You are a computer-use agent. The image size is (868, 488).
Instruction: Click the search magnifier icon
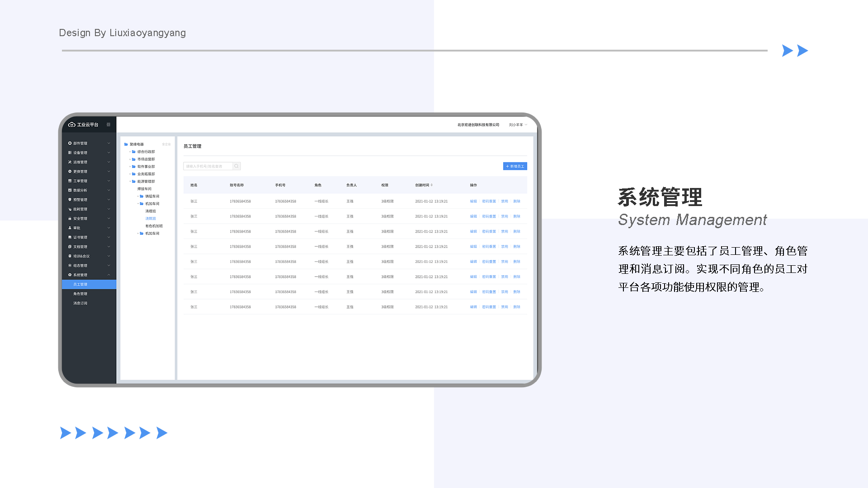(236, 166)
